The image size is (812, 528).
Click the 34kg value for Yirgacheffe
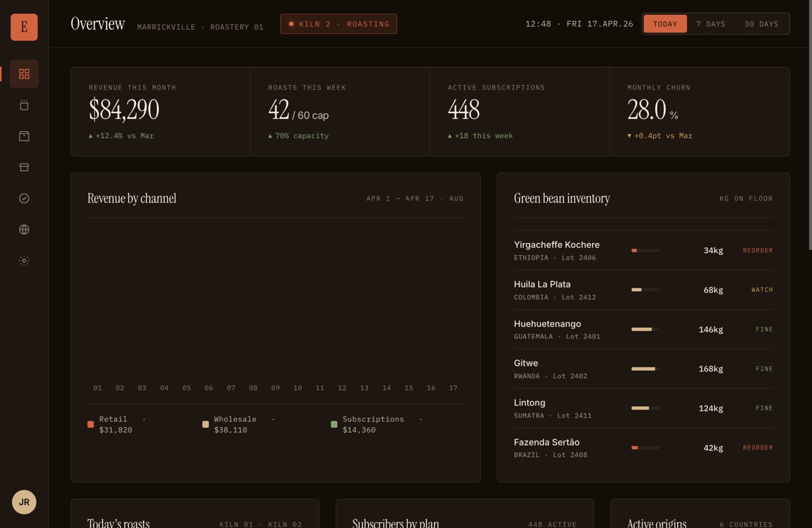click(x=713, y=250)
